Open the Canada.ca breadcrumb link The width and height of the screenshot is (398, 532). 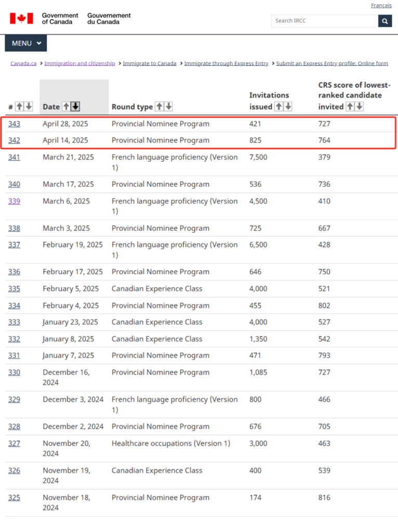(23, 63)
